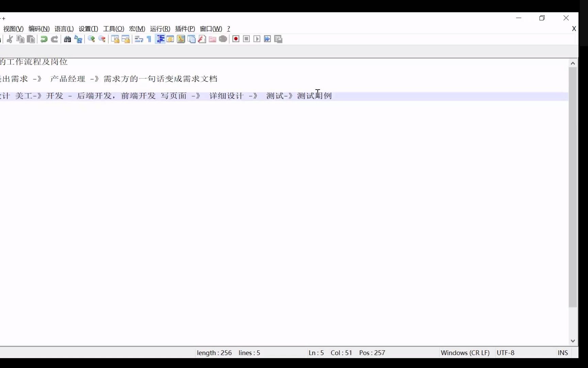Viewport: 588px width, 368px height.
Task: Minimize the Notepad++ window
Action: click(x=519, y=18)
